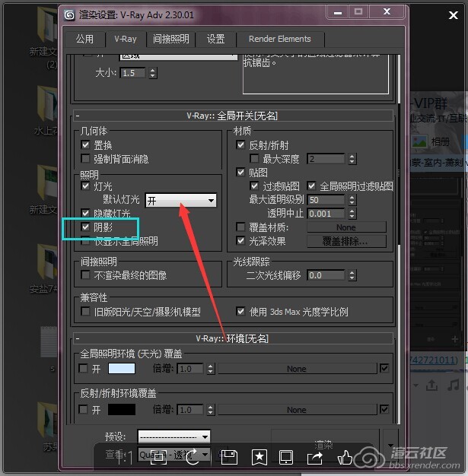The height and width of the screenshot is (476, 468).
Task: Click the fit-to-screen viewer icon
Action: pos(158,458)
